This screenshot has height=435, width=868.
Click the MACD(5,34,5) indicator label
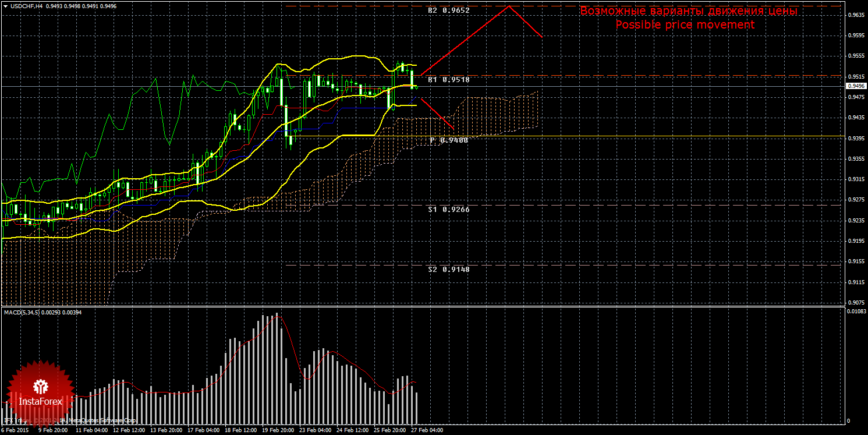(44, 313)
